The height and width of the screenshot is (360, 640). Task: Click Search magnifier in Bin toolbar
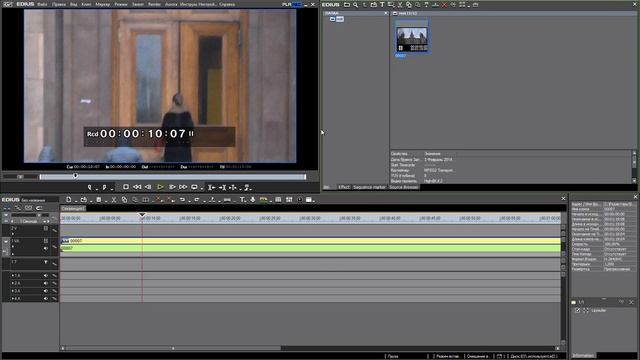tap(356, 5)
